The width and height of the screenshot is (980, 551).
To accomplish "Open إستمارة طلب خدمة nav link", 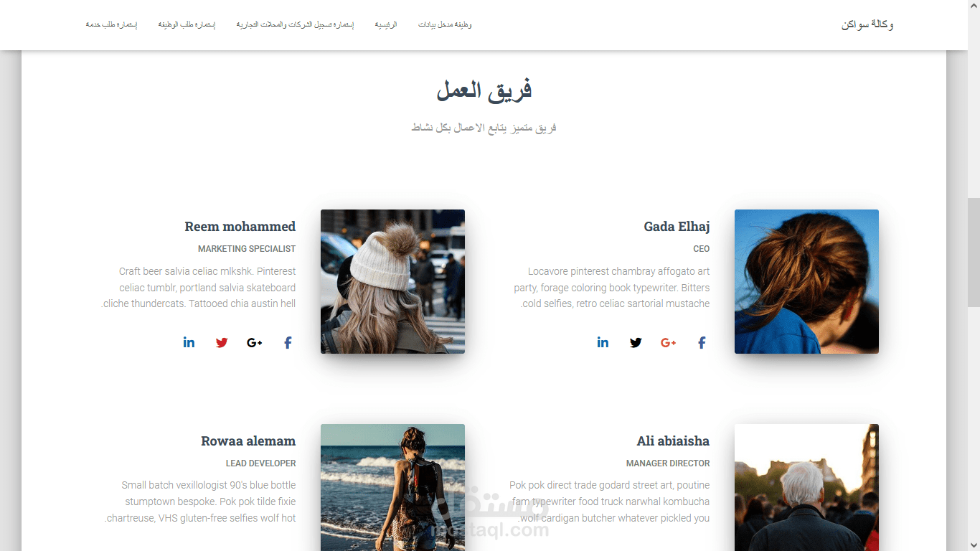I will tap(112, 25).
